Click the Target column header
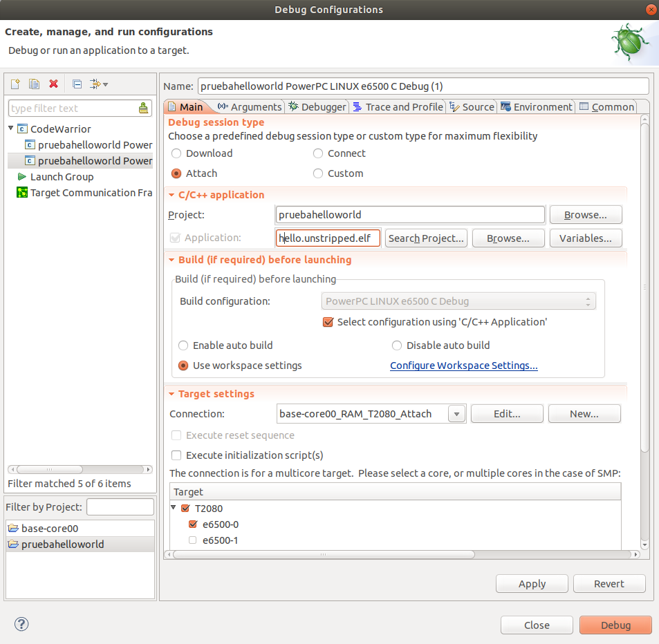The height and width of the screenshot is (644, 659). (x=395, y=491)
